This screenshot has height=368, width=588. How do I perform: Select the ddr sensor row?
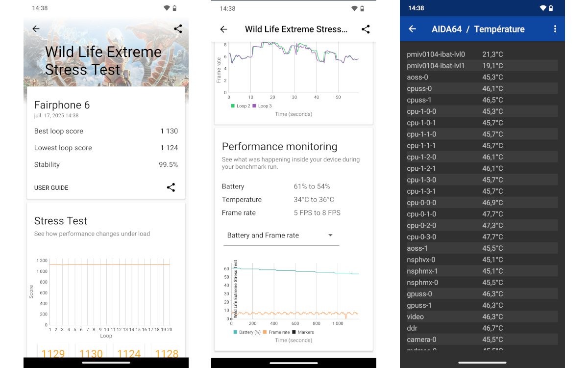[482, 328]
